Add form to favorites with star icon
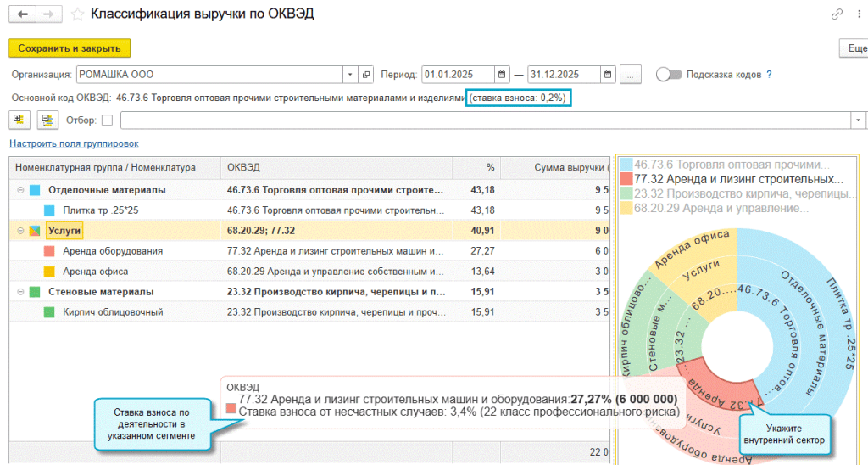Image resolution: width=868 pixels, height=465 pixels. point(77,14)
